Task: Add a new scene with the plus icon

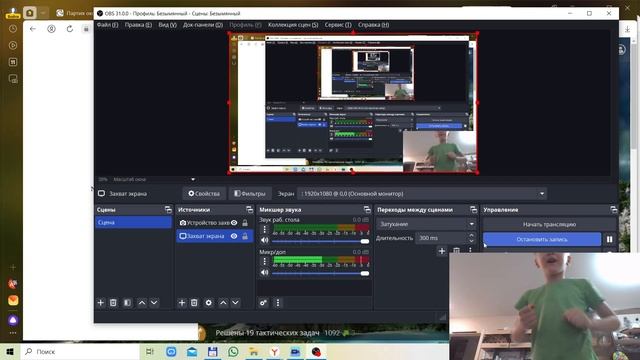Action: [x=100, y=302]
